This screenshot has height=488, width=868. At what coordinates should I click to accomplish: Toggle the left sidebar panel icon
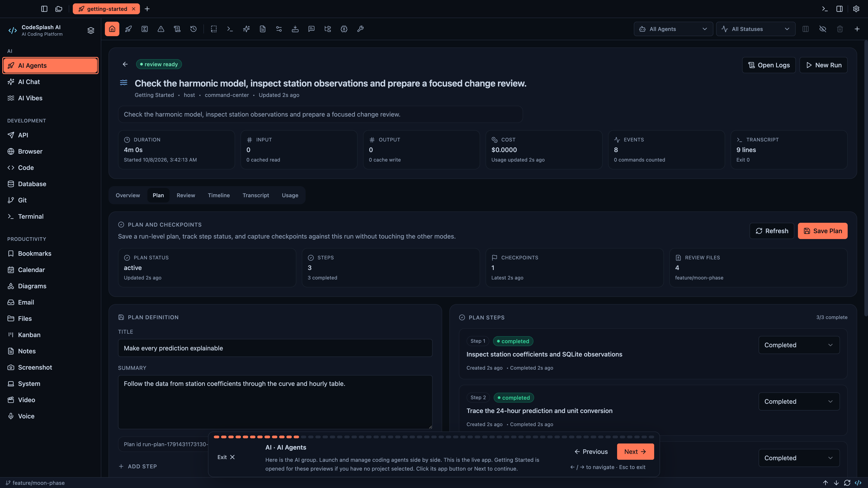click(x=44, y=9)
